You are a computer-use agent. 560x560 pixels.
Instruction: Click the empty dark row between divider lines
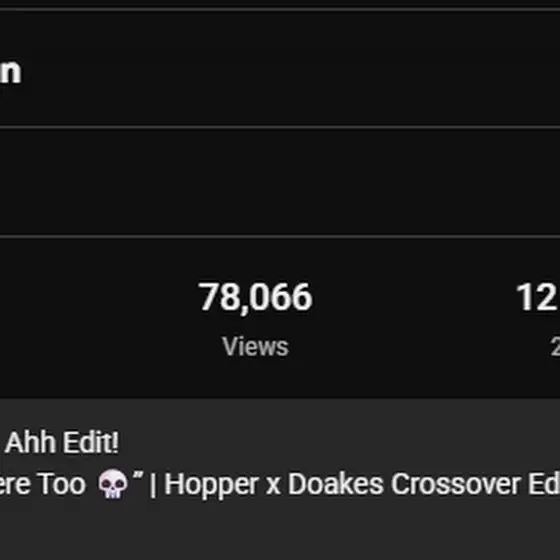280,182
